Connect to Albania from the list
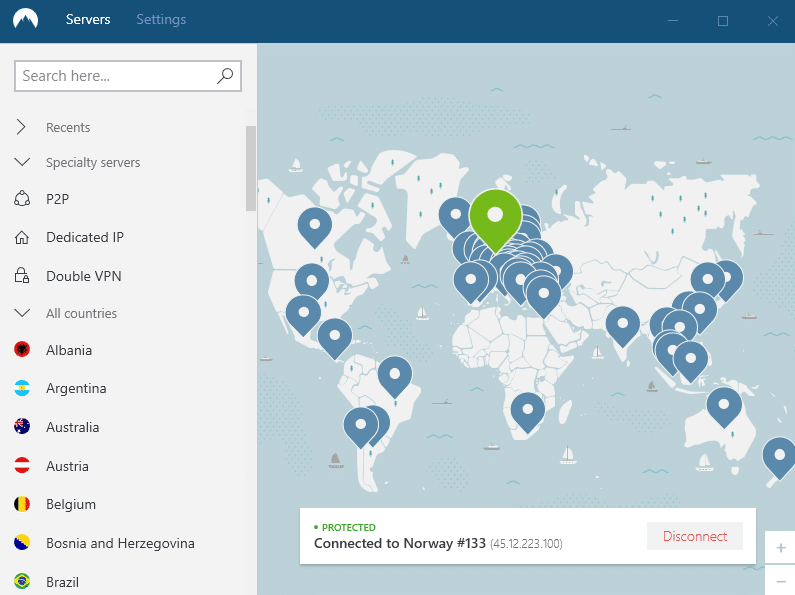 tap(69, 350)
